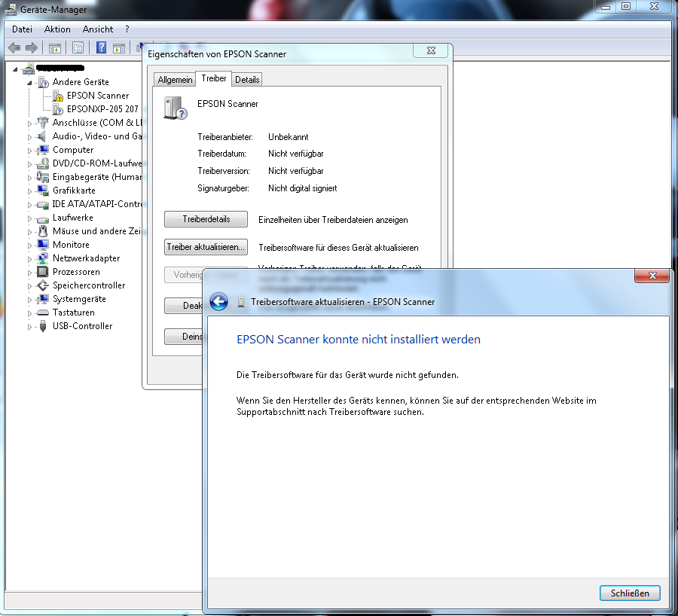Maximize the Geräte-Manager window
The width and height of the screenshot is (678, 616).
[626, 6]
